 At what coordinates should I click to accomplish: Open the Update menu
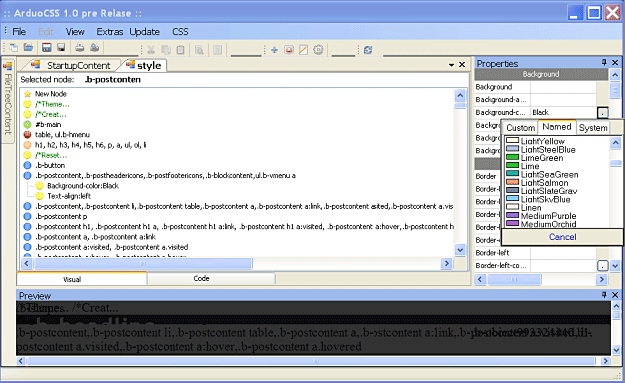click(x=145, y=32)
